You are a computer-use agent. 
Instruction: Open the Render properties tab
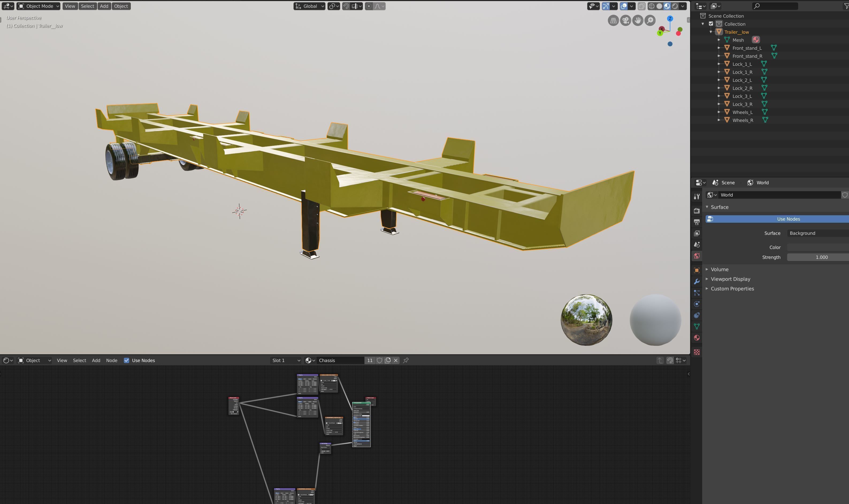tap(697, 210)
